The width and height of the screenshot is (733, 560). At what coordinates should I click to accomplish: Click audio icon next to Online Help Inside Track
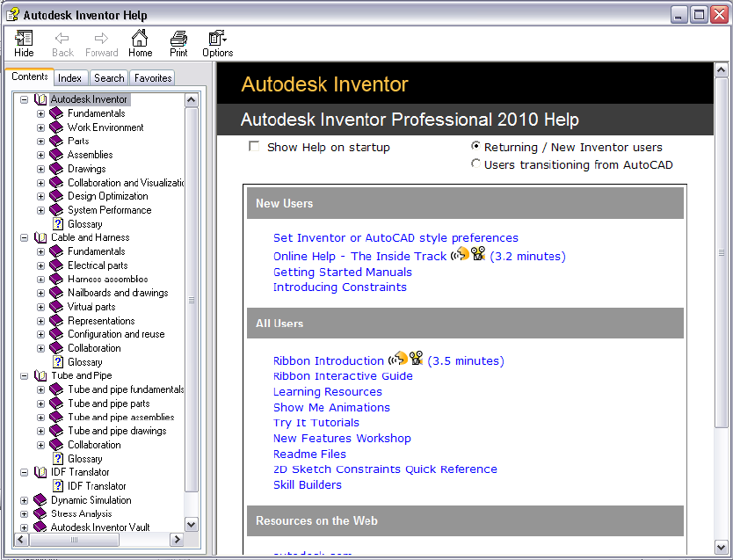tap(460, 254)
